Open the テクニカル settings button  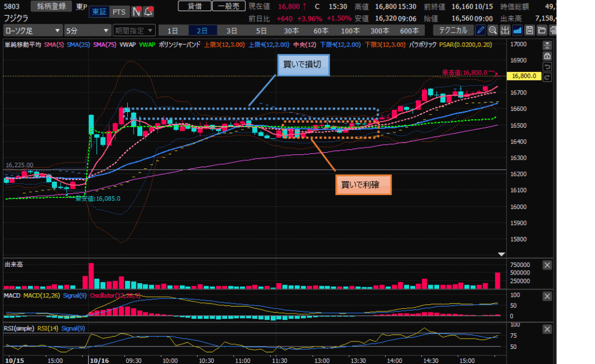click(x=455, y=30)
